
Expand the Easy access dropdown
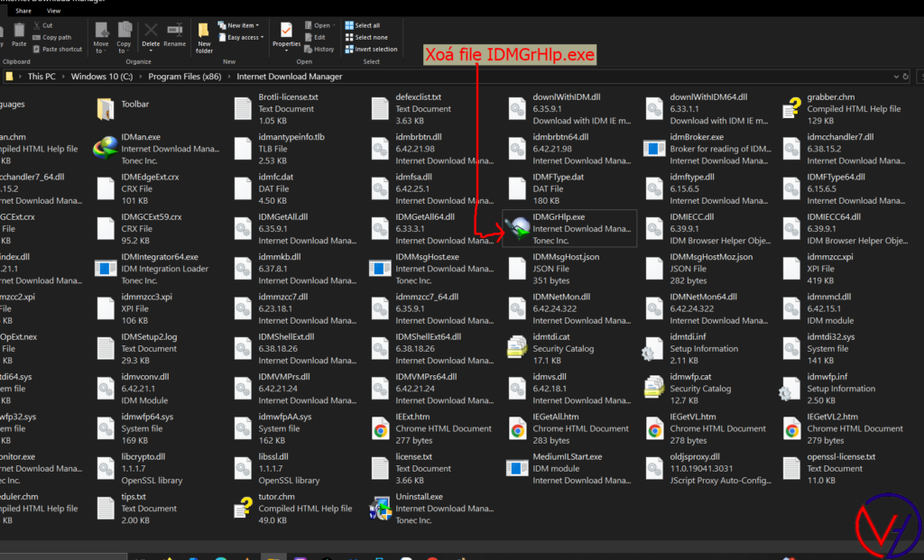pos(245,37)
